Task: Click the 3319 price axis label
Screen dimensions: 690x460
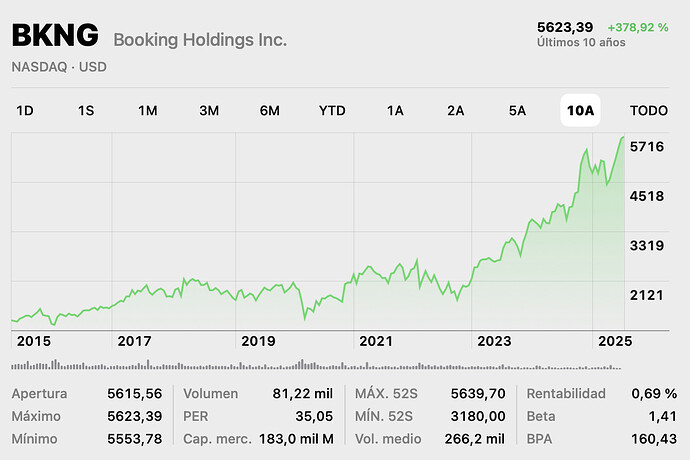Action: [646, 245]
